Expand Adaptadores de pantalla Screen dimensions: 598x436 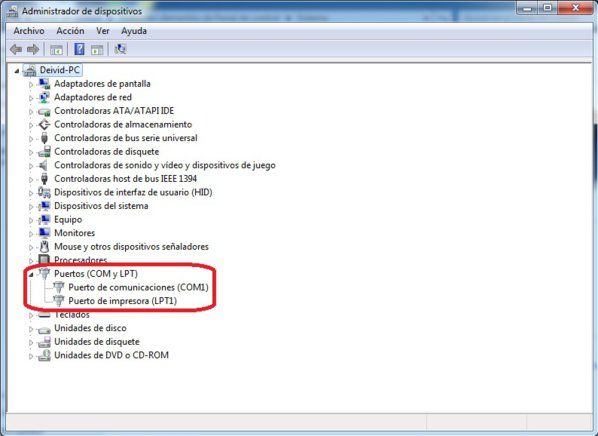(x=31, y=84)
